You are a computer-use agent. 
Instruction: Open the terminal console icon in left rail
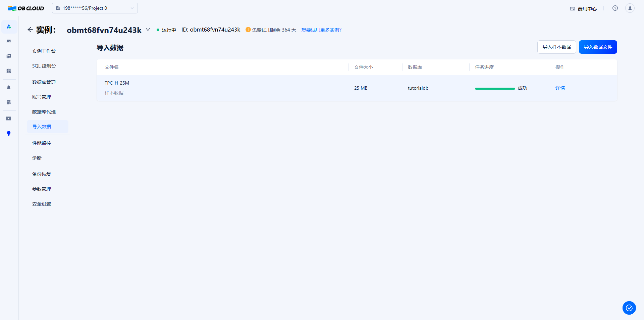coord(9,41)
